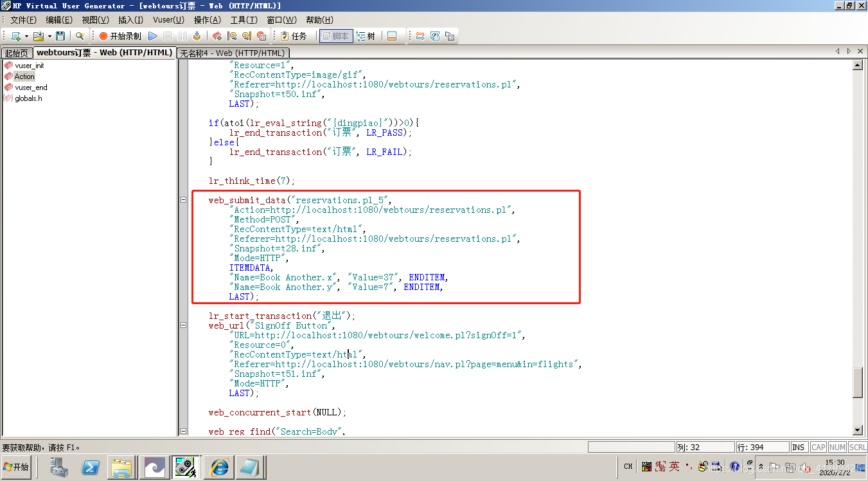The image size is (868, 481).
Task: Click the 开始录制 record button
Action: pos(120,36)
